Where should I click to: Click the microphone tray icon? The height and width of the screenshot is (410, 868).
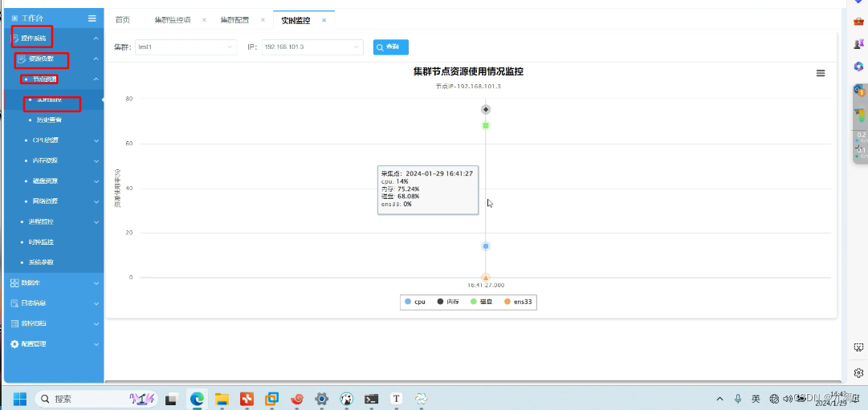tap(738, 399)
